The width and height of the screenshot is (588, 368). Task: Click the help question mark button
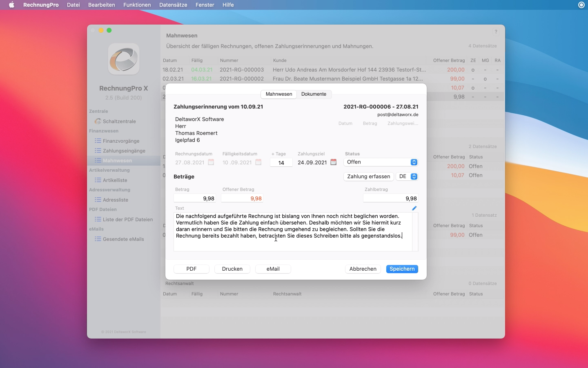click(x=496, y=32)
